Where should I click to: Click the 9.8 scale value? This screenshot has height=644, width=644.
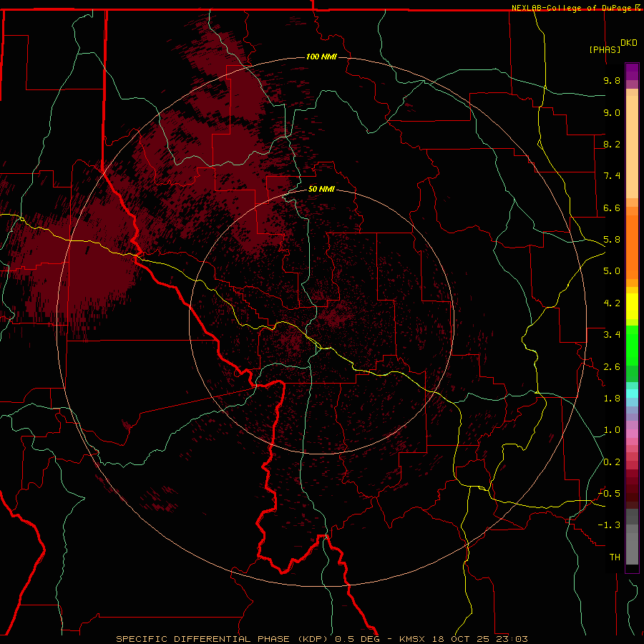coord(612,81)
